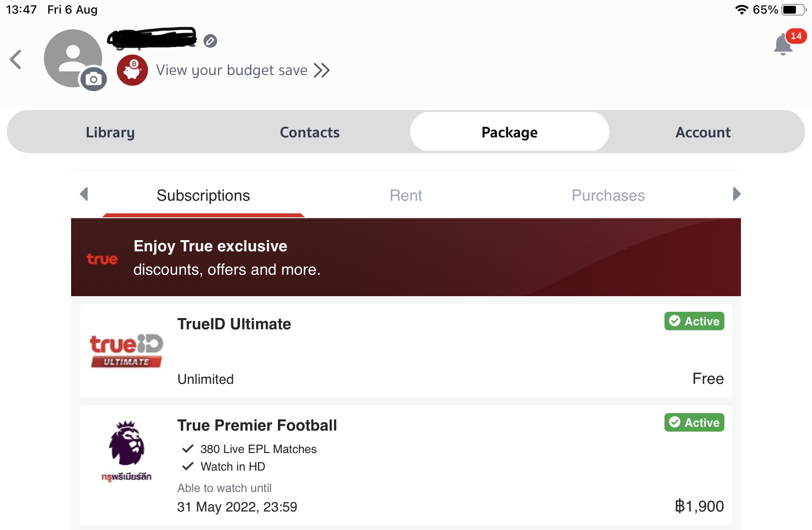Tap the back arrow icon

point(16,59)
